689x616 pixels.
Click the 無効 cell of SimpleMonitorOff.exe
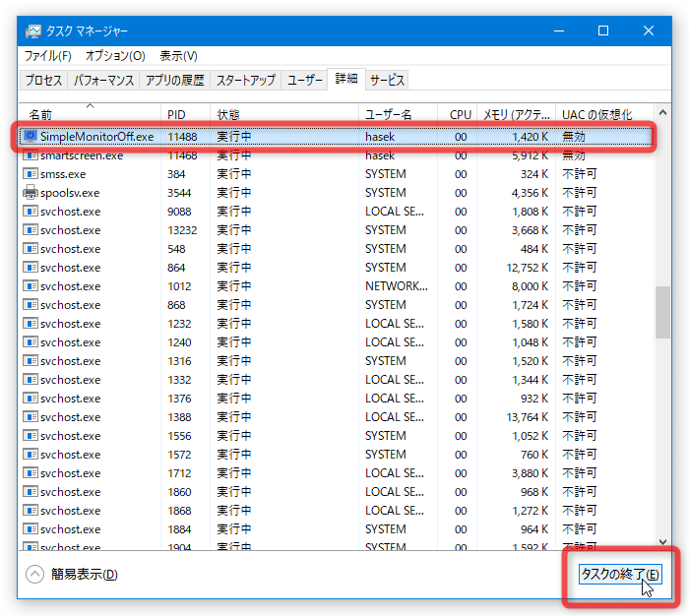point(574,136)
